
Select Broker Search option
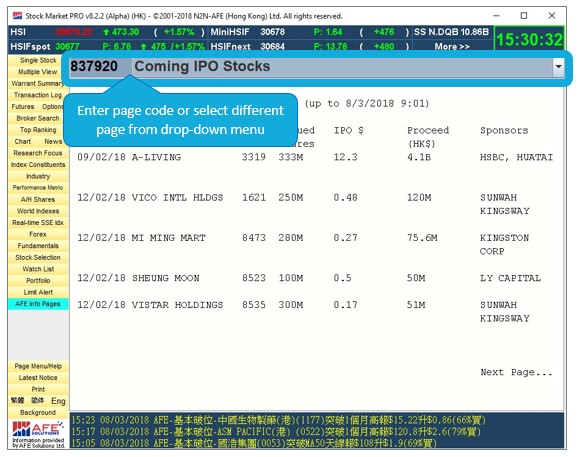[38, 118]
